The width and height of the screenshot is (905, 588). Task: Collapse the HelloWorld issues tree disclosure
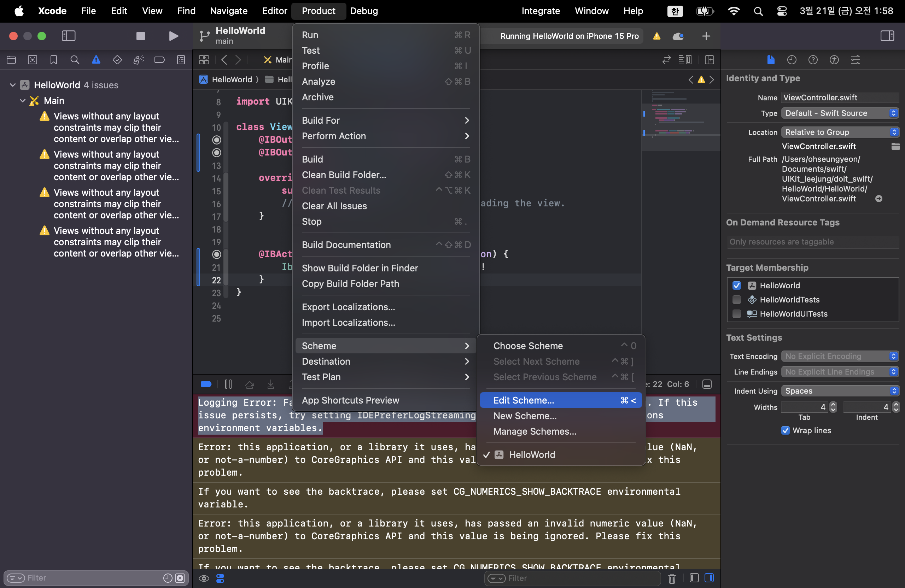click(x=12, y=85)
